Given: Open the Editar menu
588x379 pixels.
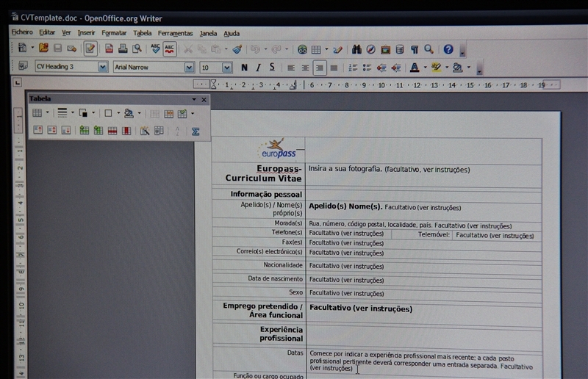Looking at the screenshot, I should point(47,32).
